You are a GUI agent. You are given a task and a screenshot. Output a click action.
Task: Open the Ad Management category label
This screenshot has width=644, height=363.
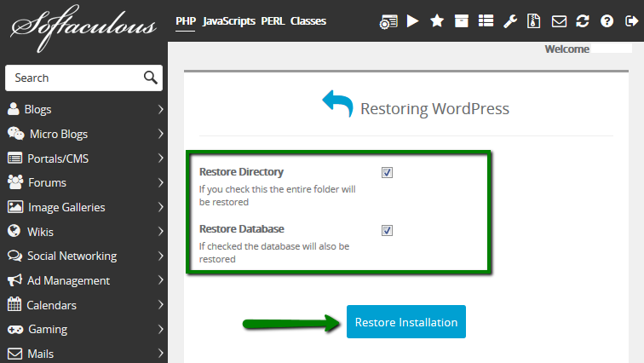click(x=68, y=281)
